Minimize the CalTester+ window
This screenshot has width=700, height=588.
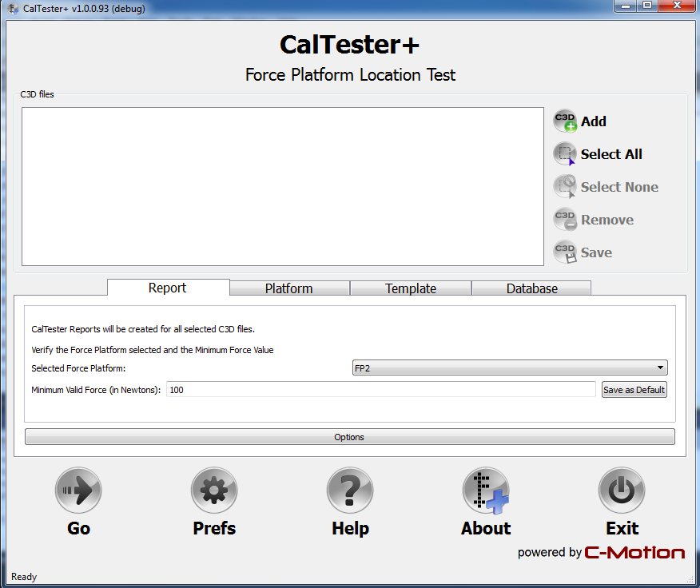[x=626, y=6]
